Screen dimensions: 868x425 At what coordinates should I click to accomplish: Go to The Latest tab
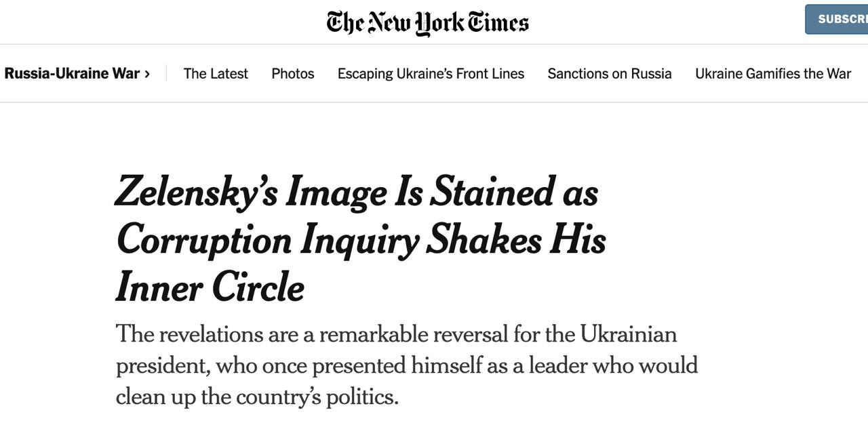(x=216, y=74)
